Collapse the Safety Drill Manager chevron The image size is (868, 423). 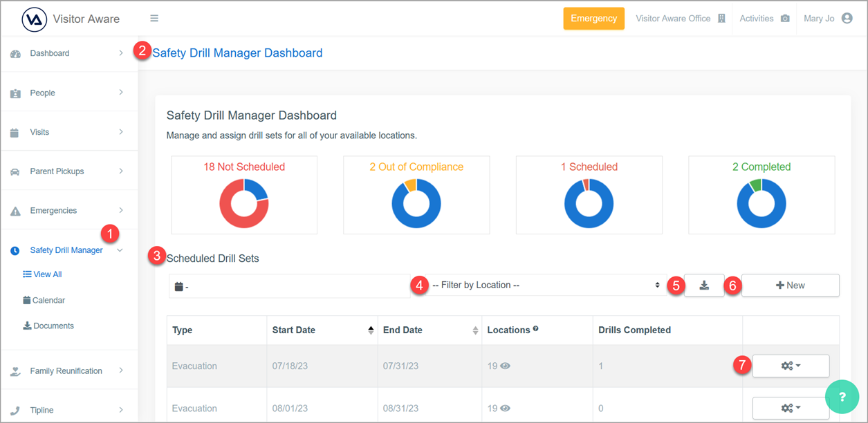120,251
